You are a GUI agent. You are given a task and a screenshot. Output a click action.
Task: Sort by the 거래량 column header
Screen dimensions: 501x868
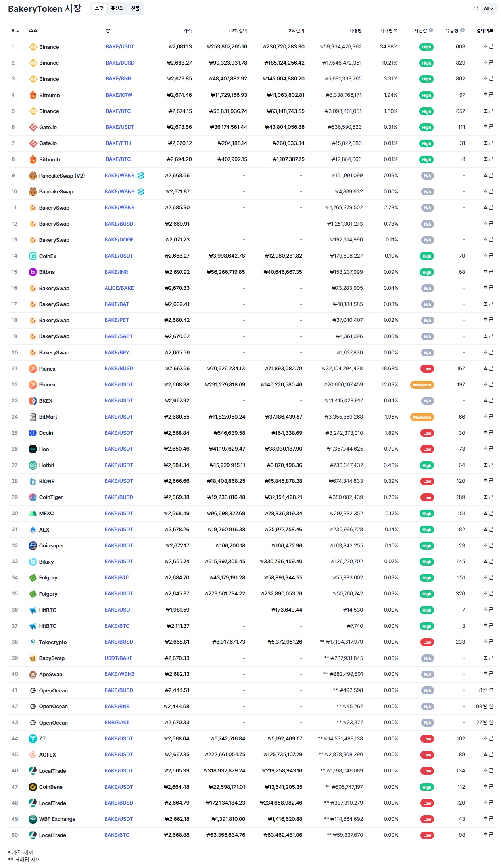tap(355, 31)
